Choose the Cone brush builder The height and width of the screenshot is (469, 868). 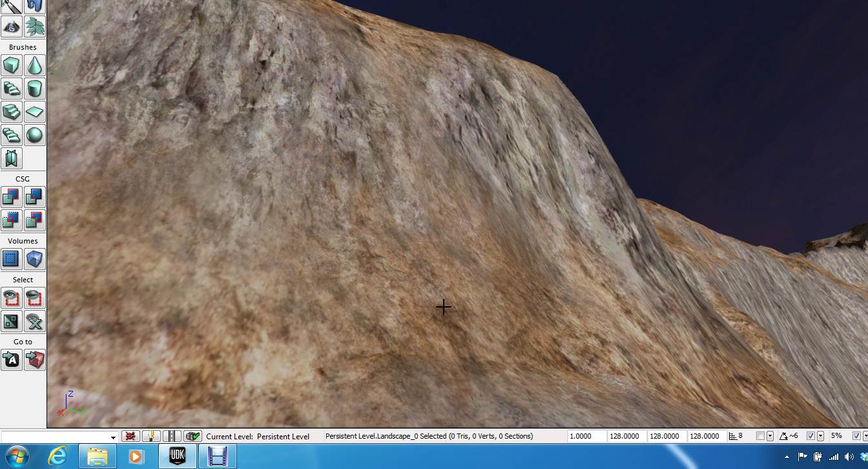34,66
